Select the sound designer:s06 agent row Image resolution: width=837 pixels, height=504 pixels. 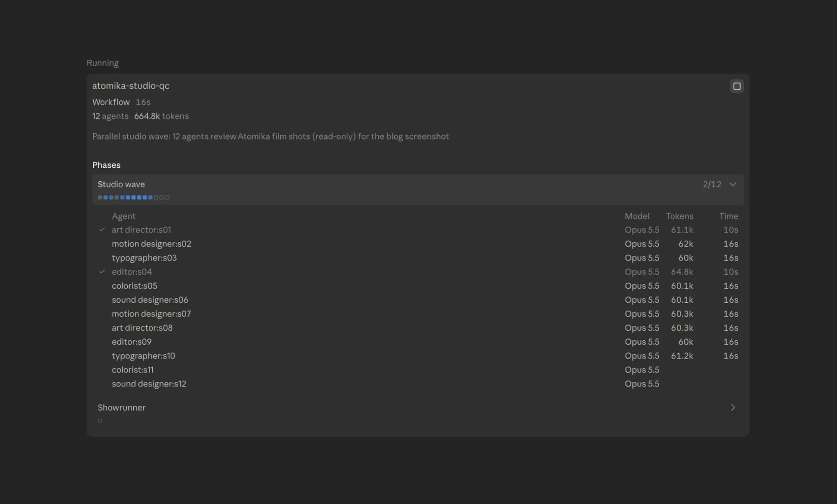tap(418, 300)
